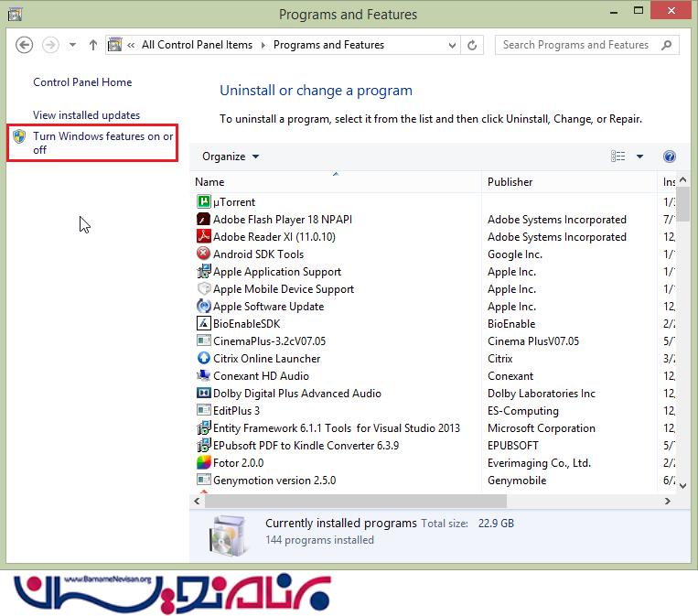Click View installed updates link
This screenshot has width=698, height=616.
(x=87, y=115)
